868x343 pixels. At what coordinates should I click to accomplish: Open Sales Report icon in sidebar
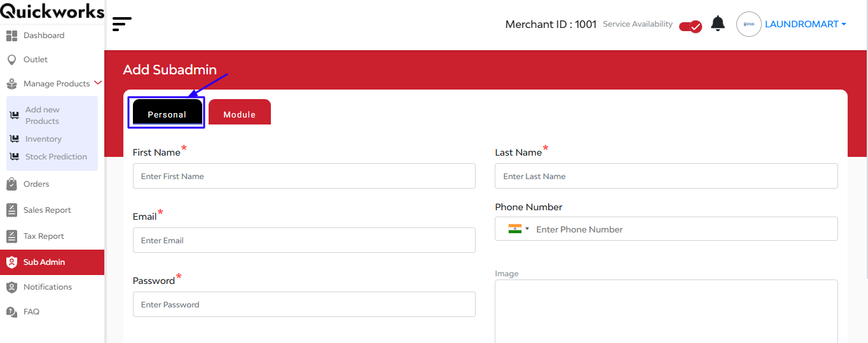point(11,210)
